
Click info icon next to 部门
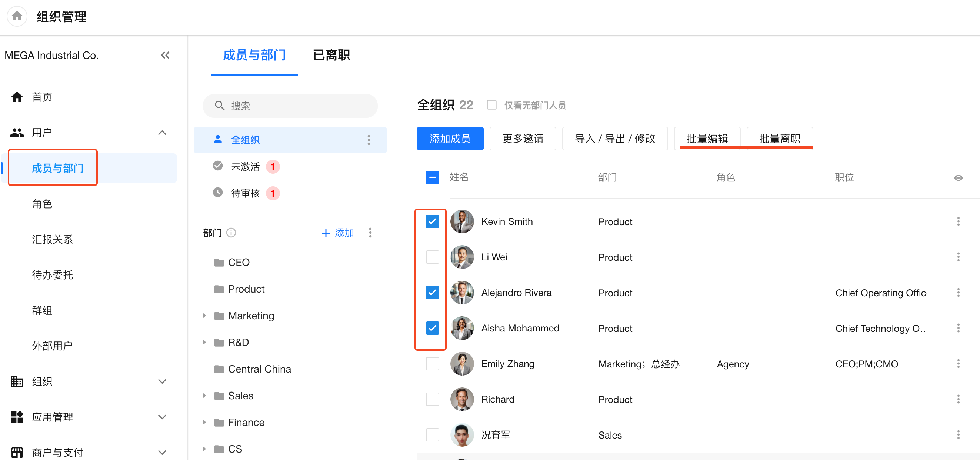pos(231,233)
